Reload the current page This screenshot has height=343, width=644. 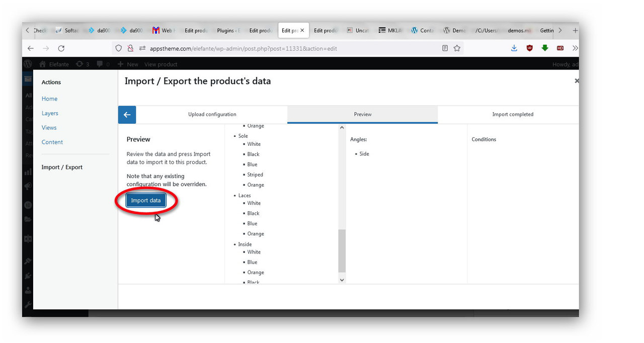(61, 48)
